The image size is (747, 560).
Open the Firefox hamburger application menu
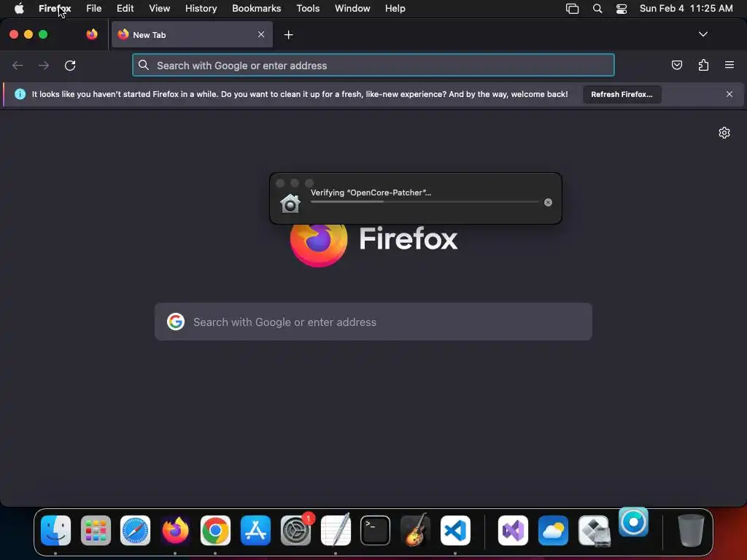(x=729, y=65)
